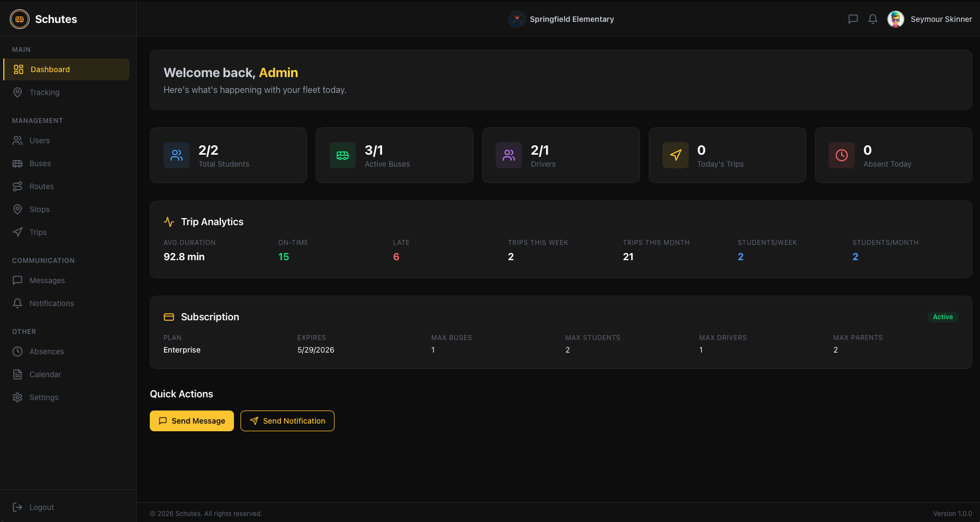The width and height of the screenshot is (980, 522).
Task: Click the Calendar icon in the sidebar
Action: 17,374
